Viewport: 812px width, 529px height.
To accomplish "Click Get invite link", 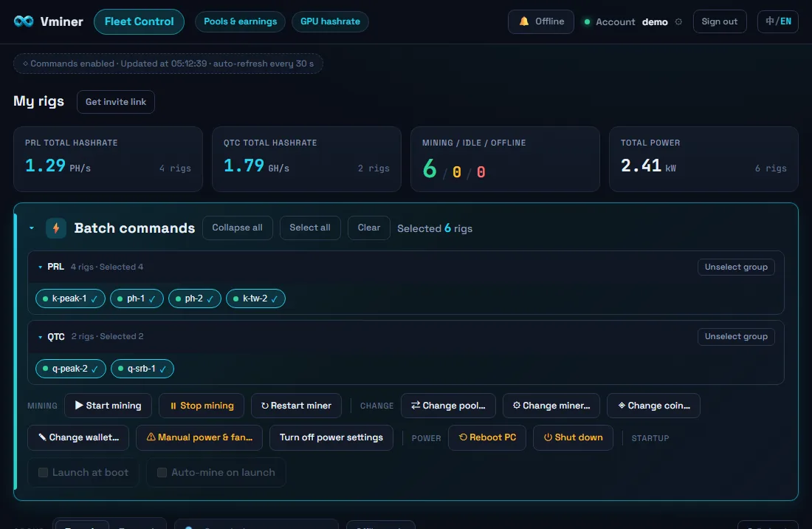I will pos(115,102).
